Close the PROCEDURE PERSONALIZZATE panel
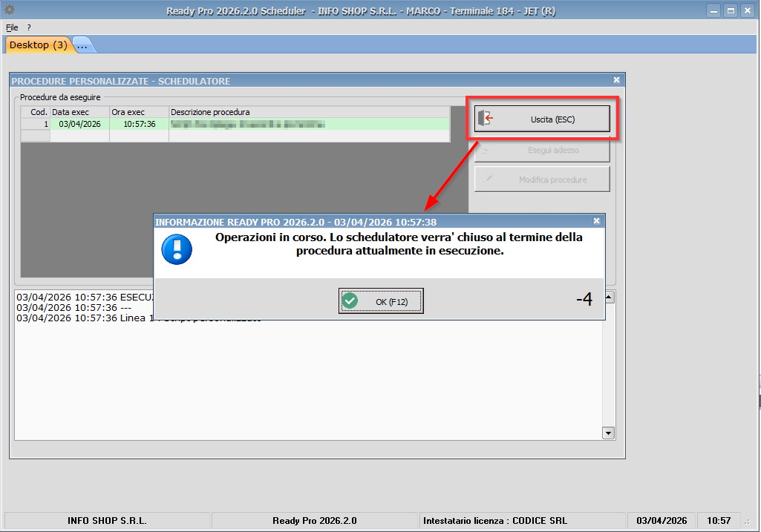Viewport: 761px width, 532px height. click(x=616, y=80)
